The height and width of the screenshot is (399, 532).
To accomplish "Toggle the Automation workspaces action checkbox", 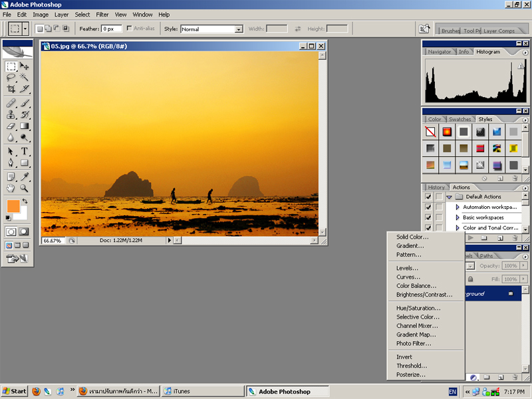I will click(428, 207).
